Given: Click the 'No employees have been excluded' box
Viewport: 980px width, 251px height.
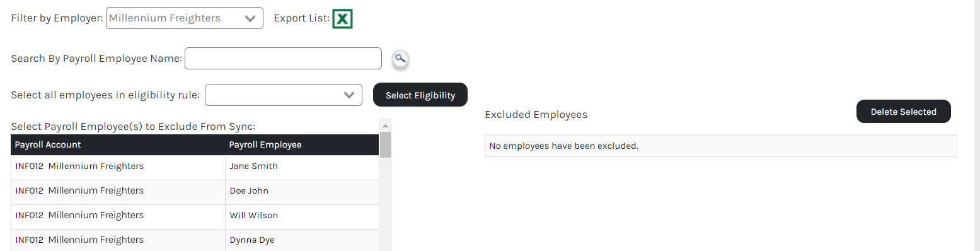Looking at the screenshot, I should pyautogui.click(x=720, y=146).
